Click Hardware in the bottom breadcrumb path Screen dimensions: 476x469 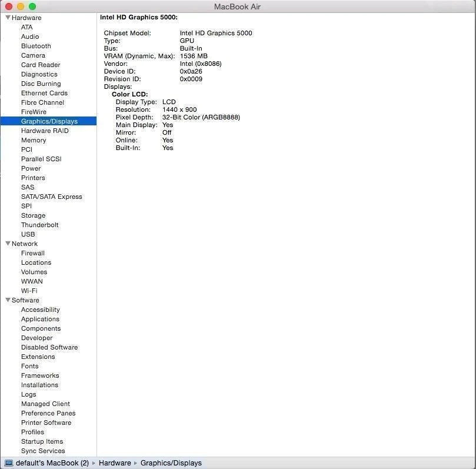click(115, 463)
